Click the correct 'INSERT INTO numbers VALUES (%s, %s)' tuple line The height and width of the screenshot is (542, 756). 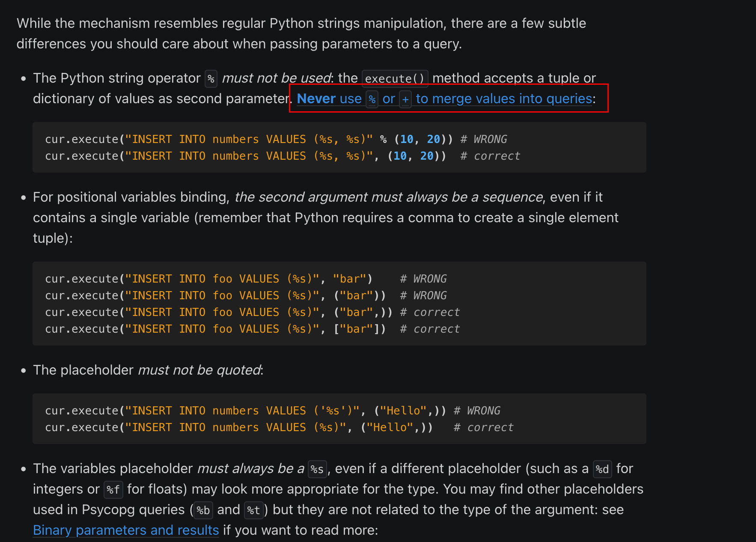(x=283, y=156)
